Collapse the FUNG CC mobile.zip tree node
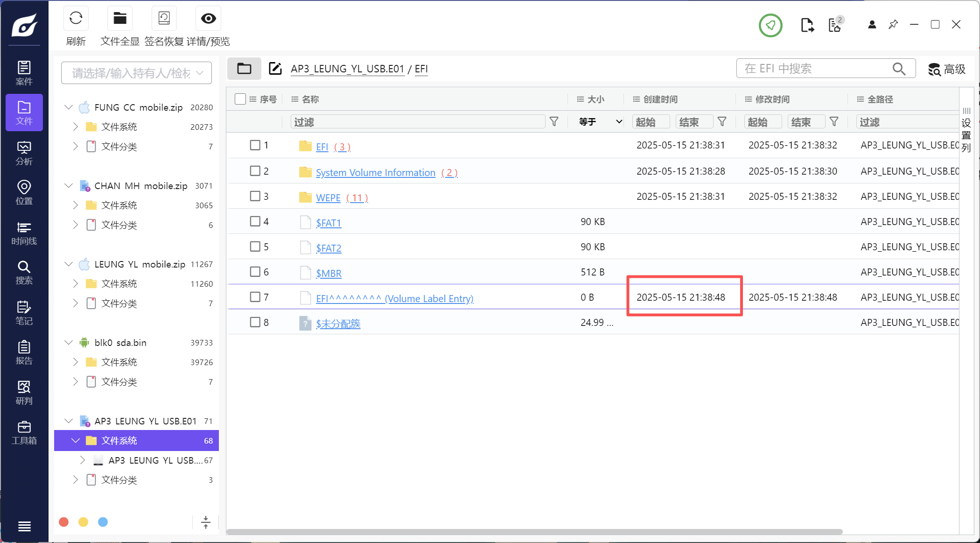Viewport: 980px width, 543px height. [x=69, y=107]
